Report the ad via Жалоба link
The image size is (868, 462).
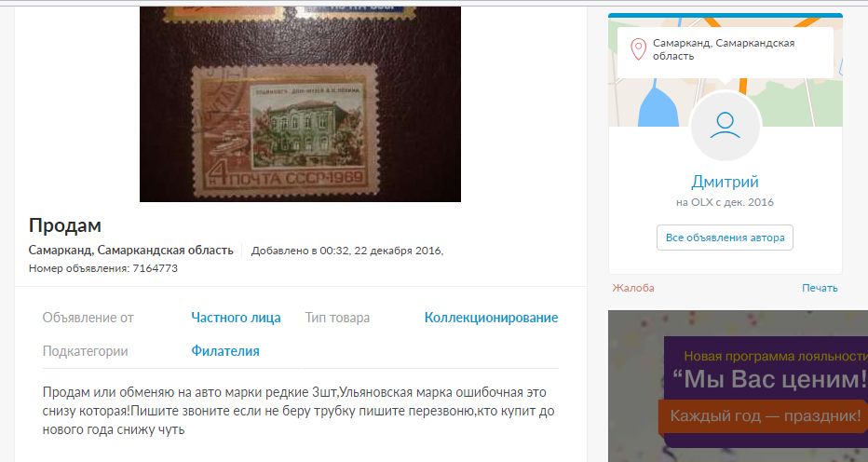tap(633, 288)
